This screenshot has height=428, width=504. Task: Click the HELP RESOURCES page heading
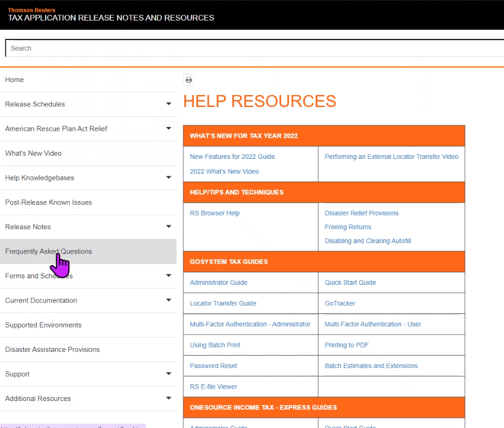point(260,101)
